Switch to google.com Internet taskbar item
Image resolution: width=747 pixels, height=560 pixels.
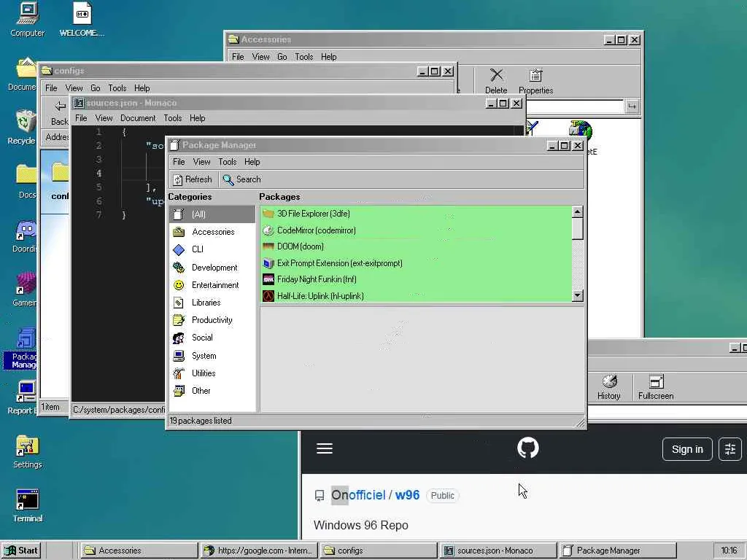pos(259,551)
